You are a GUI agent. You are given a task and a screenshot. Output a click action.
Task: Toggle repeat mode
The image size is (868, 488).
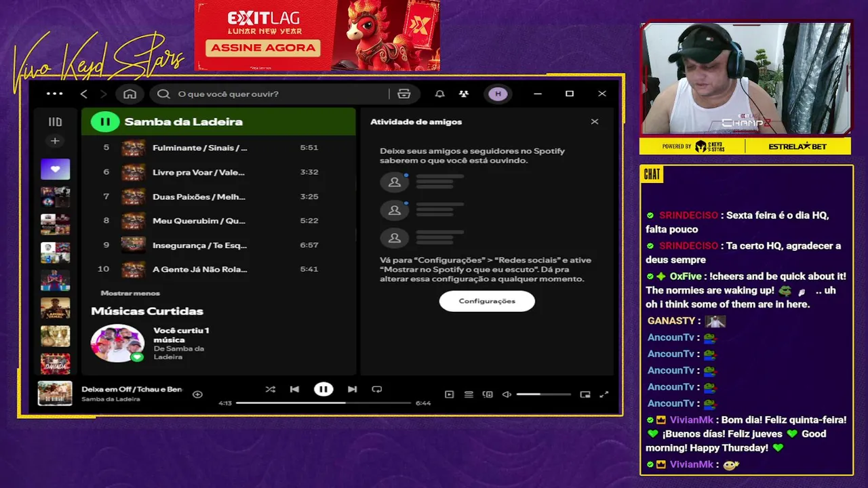(377, 389)
